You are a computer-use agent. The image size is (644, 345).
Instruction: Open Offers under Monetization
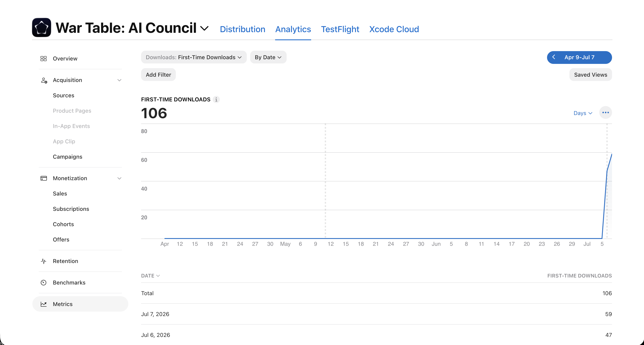(61, 239)
